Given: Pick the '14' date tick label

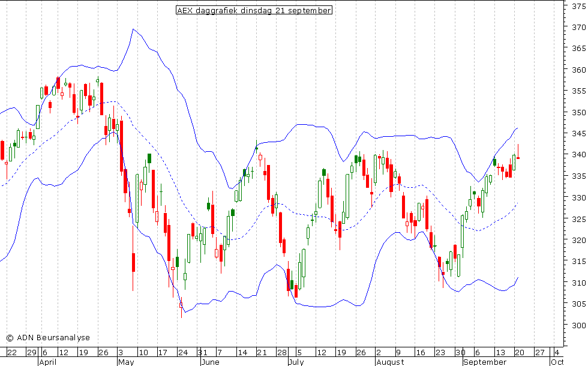Looking at the screenshot, I should 242,353.
